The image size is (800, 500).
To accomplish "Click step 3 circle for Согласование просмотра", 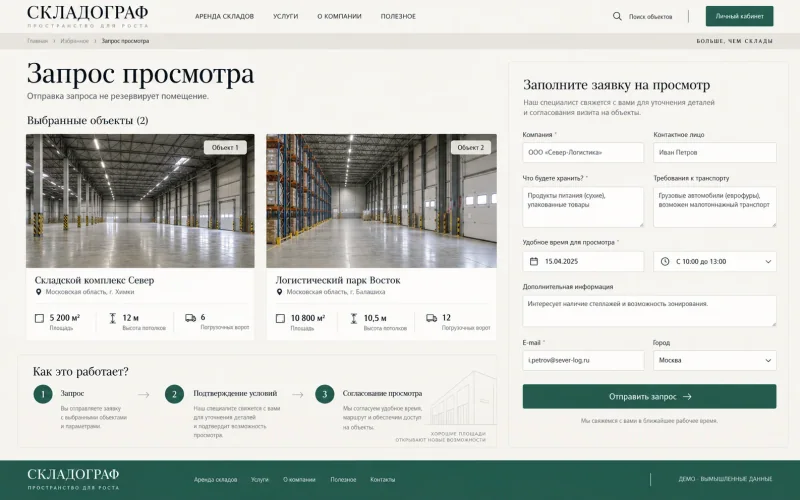I will pyautogui.click(x=324, y=394).
